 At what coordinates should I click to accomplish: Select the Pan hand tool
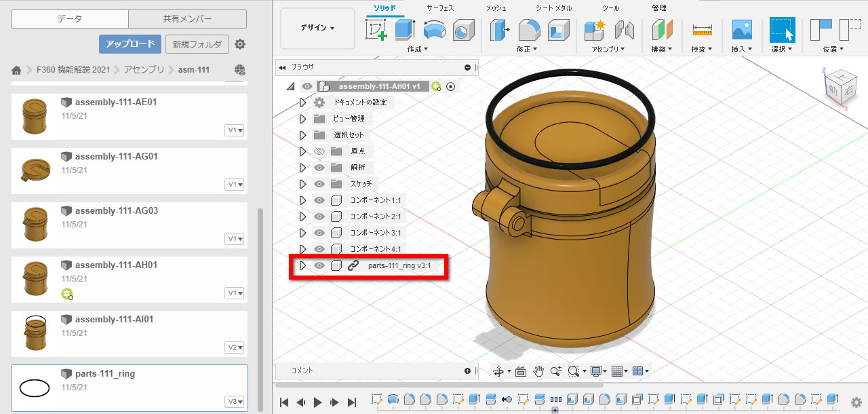tap(539, 371)
